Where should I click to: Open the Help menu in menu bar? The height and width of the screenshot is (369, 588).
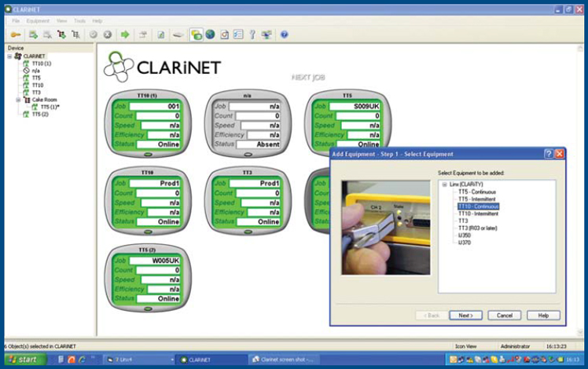pos(97,21)
